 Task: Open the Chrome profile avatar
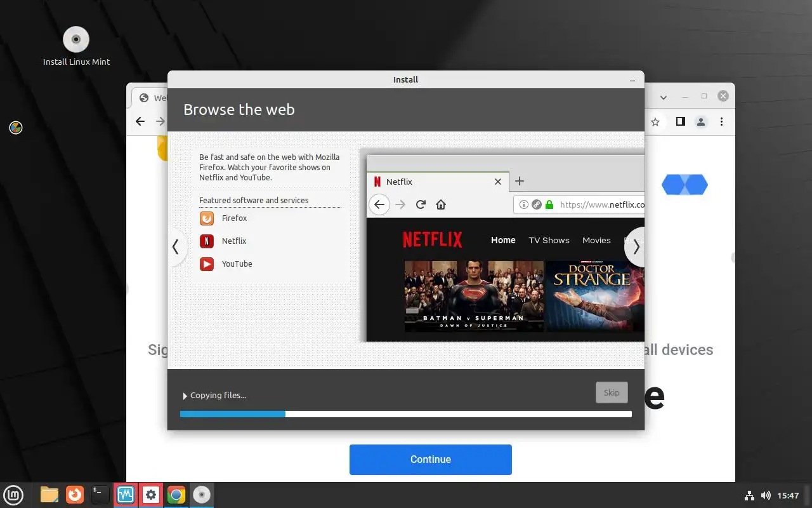coord(701,121)
